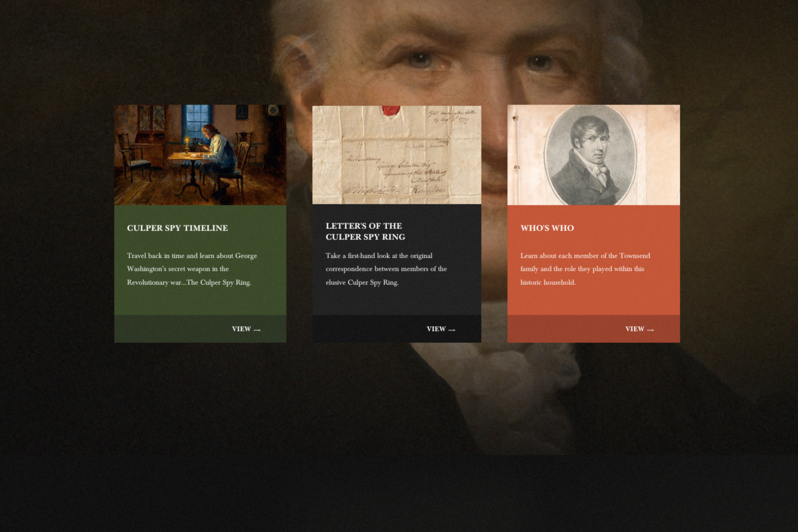Click VIEW on the black Letters card
798x532 pixels.
[x=436, y=329]
